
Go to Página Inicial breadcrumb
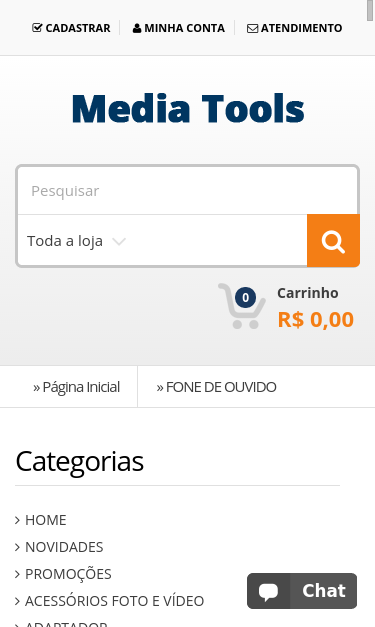pyautogui.click(x=76, y=387)
